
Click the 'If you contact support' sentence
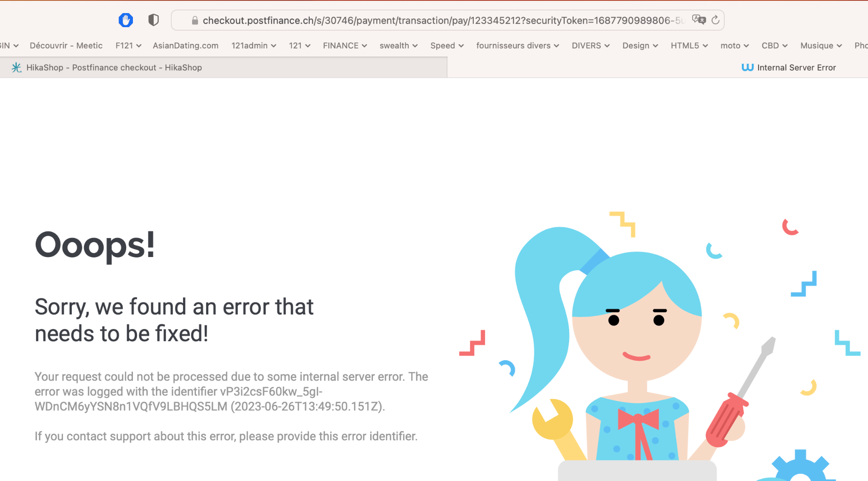click(226, 436)
